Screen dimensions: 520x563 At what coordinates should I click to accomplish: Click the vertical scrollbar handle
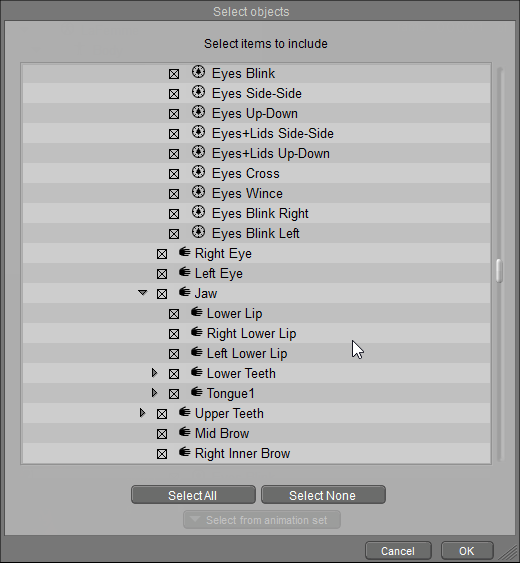pyautogui.click(x=499, y=271)
